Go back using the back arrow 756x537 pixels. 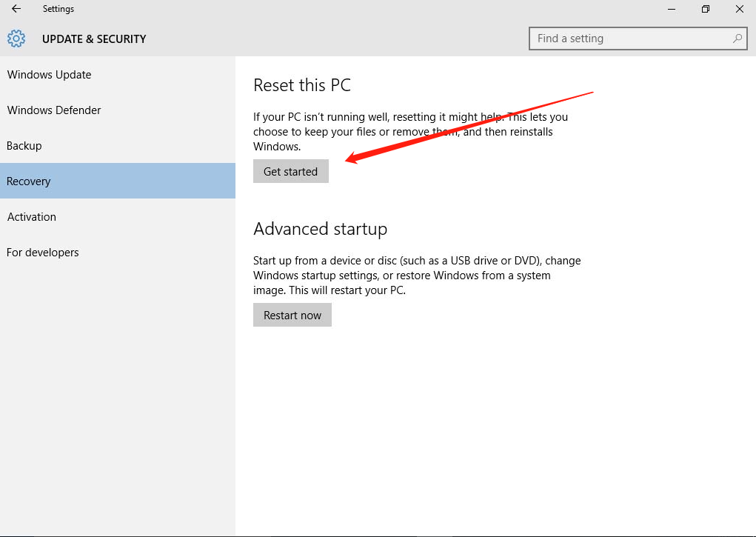[16, 9]
